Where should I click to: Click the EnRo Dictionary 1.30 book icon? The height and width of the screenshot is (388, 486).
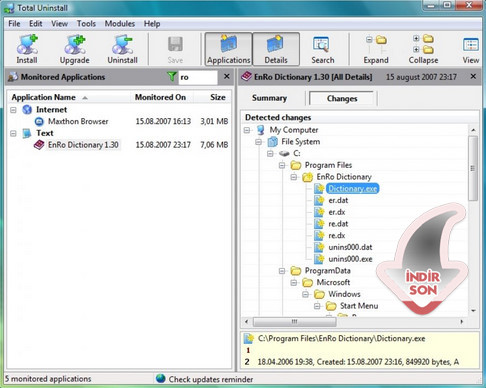(39, 145)
